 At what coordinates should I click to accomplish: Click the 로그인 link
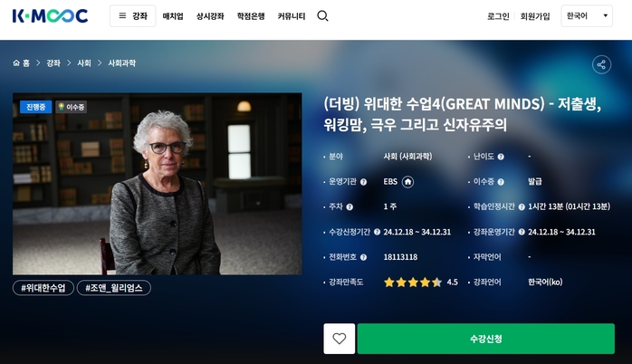pos(498,16)
